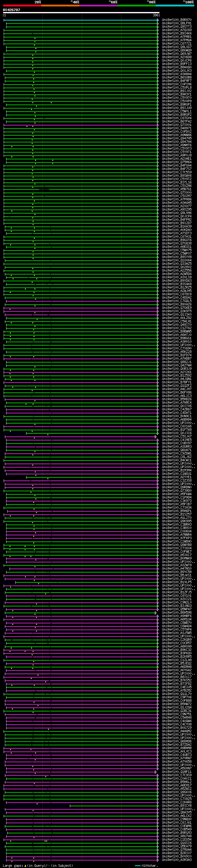The width and height of the screenshot is (197, 868).
Task: Click the red 20% identity legend segment
Action: 22,6
